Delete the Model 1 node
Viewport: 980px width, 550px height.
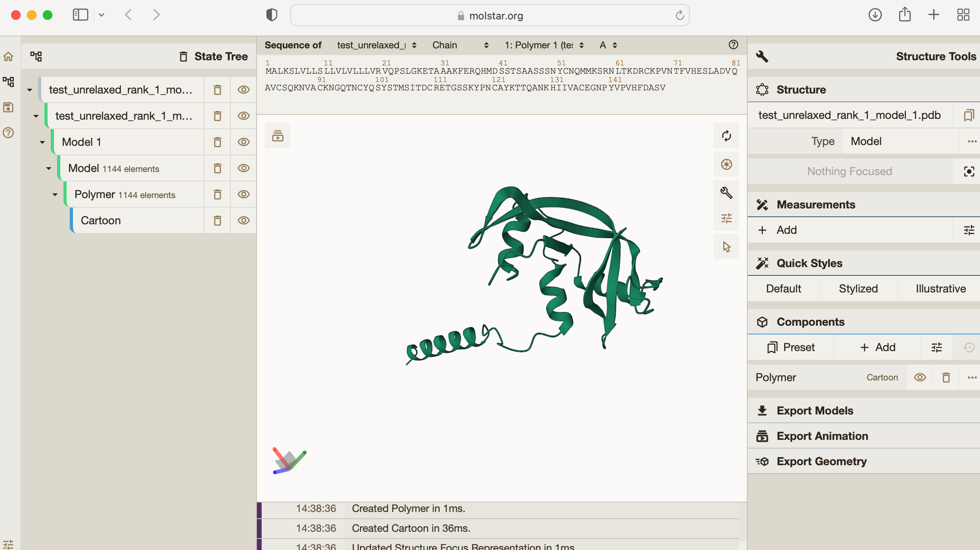[x=217, y=142]
